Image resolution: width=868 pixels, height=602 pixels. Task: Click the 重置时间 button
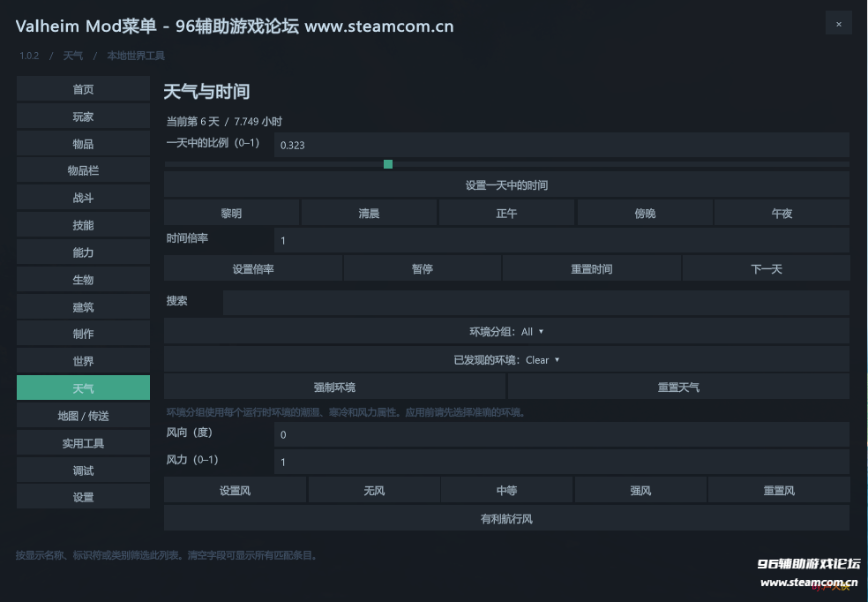(592, 268)
